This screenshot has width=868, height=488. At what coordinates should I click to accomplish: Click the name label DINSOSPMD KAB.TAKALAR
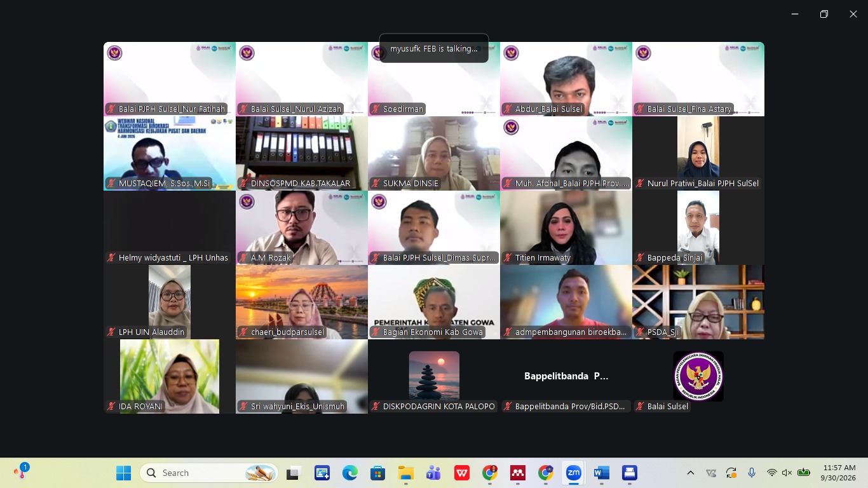(x=301, y=183)
